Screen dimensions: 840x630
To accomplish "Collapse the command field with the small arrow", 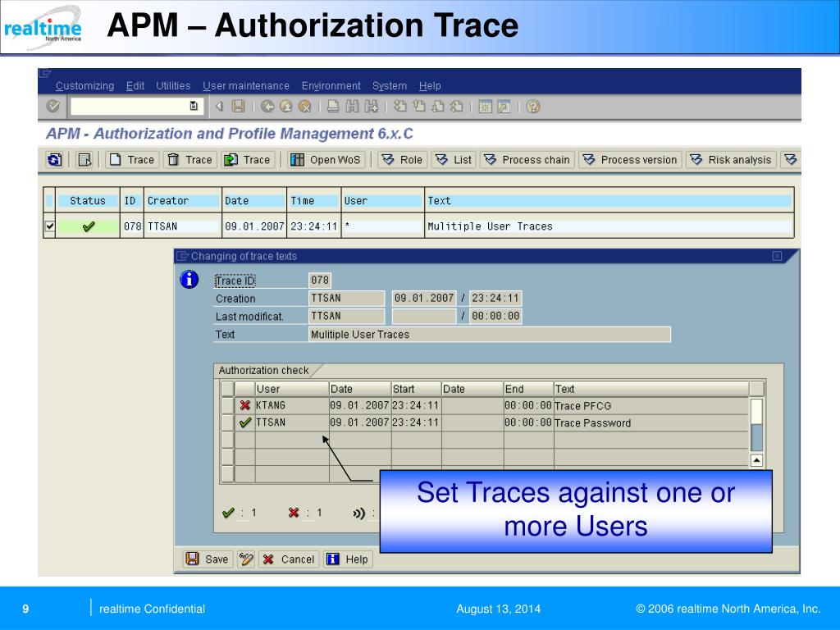I will coord(219,106).
